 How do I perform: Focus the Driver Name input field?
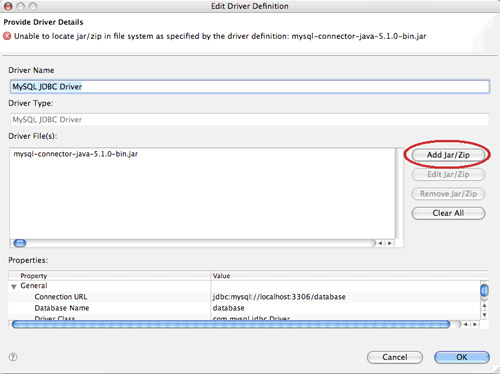250,87
